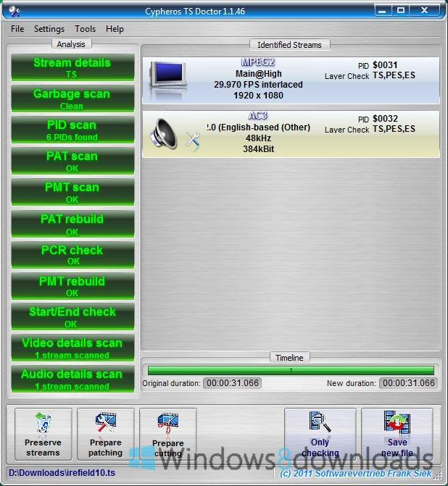Click the 384kBit bitrate text
The height and width of the screenshot is (486, 448).
click(259, 148)
